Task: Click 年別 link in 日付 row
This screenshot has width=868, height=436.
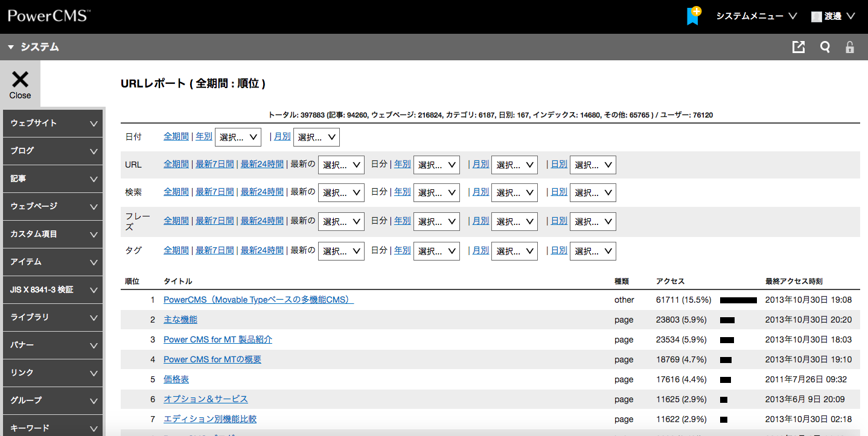Action: [204, 136]
